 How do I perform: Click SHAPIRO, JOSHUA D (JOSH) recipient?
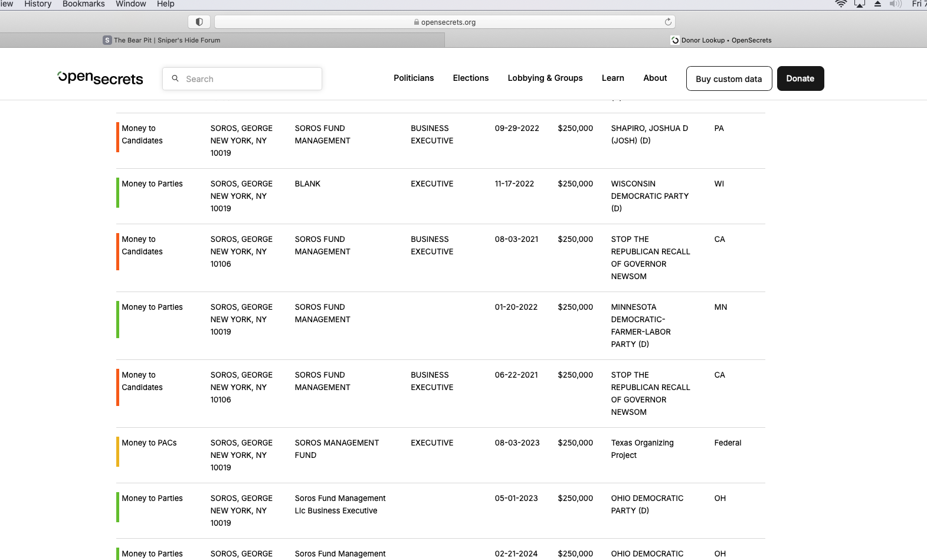(650, 135)
